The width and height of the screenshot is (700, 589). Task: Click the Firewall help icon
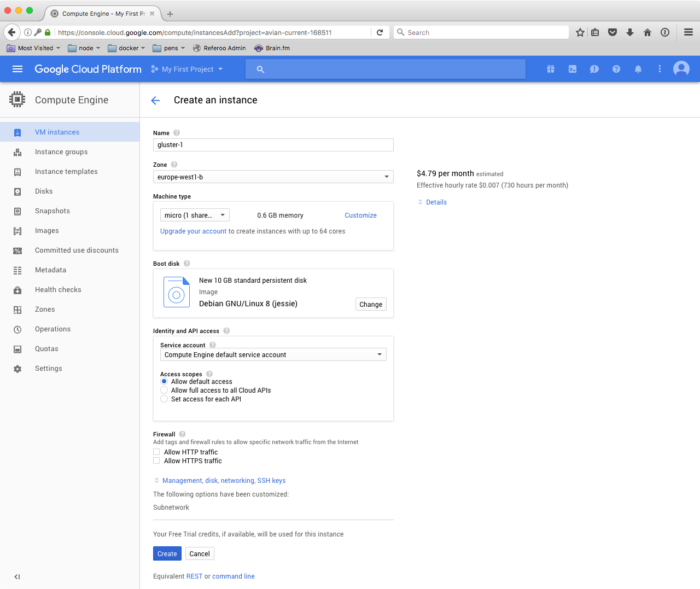pyautogui.click(x=183, y=434)
